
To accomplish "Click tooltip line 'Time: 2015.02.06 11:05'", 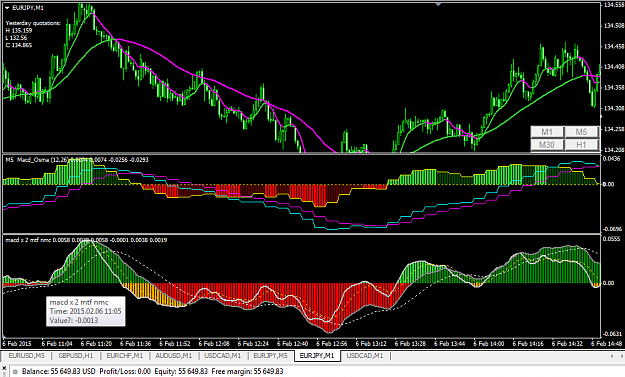I will click(85, 311).
